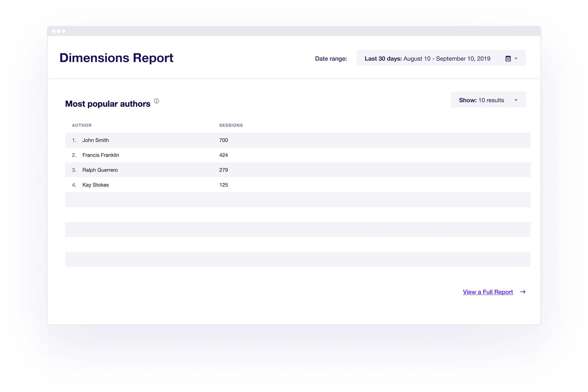Click the info icon beside Most popular authors
The image size is (588, 392).
157,101
